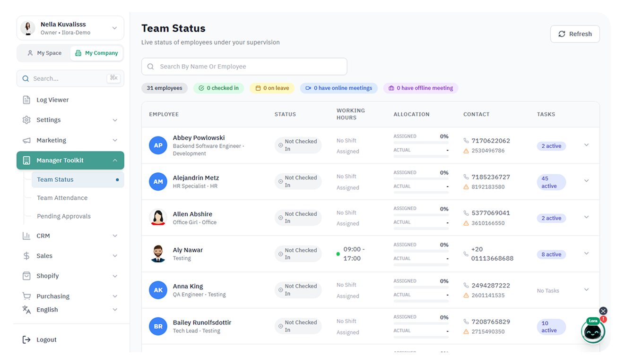Filter by 0 have offline meeting chip
The height and width of the screenshot is (364, 624).
(x=421, y=88)
